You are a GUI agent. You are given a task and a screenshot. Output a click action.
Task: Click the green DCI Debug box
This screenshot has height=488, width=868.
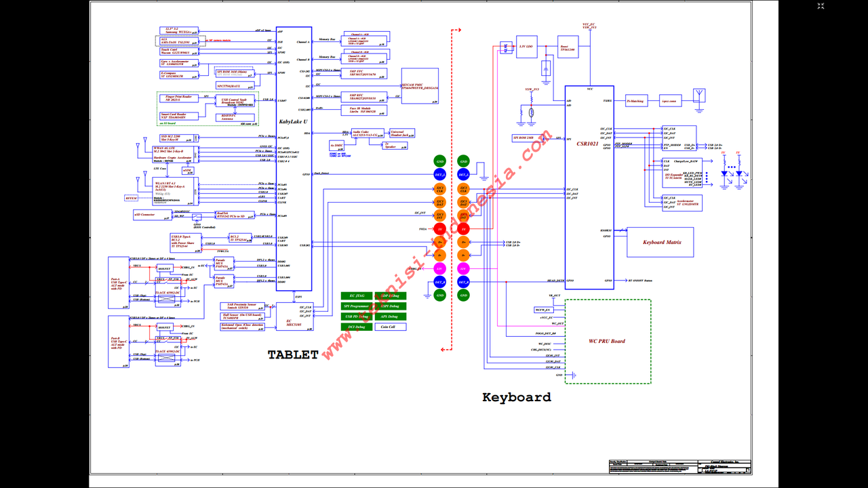[357, 327]
